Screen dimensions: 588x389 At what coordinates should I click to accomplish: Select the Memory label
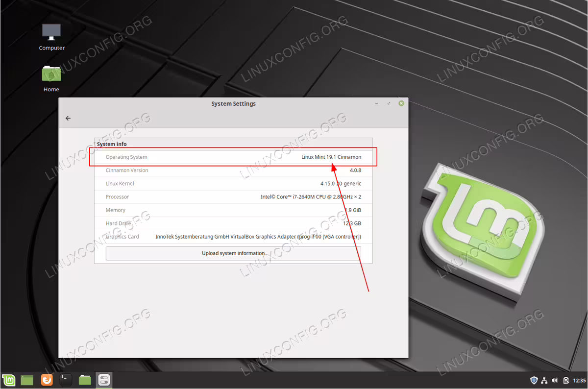click(116, 210)
